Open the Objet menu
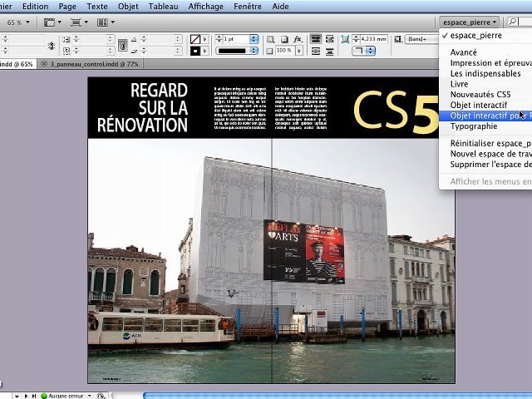Screen dimensions: 532x399 coord(128,6)
